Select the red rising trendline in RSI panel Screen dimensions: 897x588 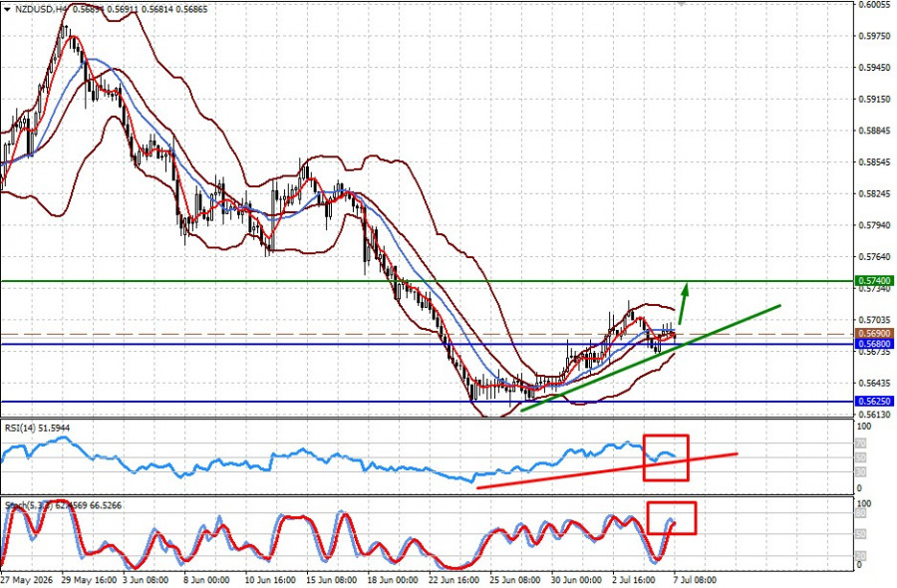[x=606, y=470]
